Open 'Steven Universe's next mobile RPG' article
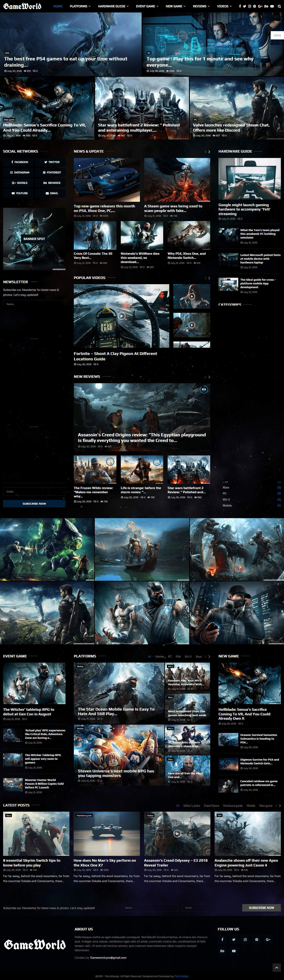 (116, 773)
